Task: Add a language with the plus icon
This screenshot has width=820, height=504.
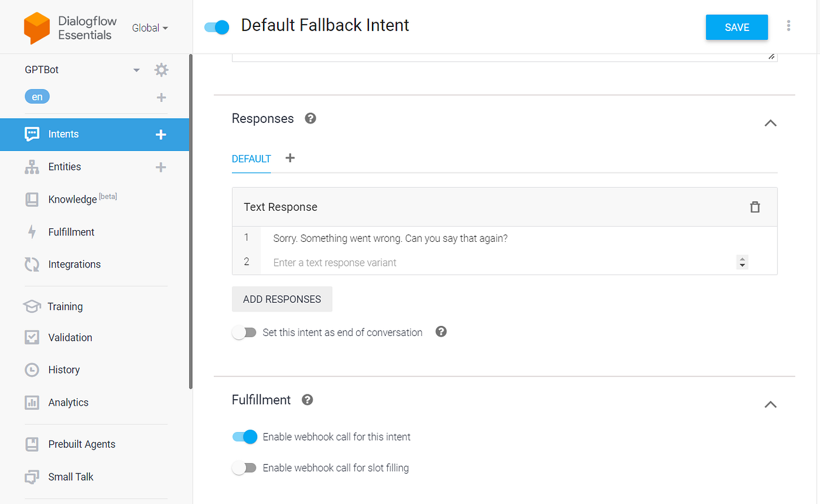Action: coord(162,97)
